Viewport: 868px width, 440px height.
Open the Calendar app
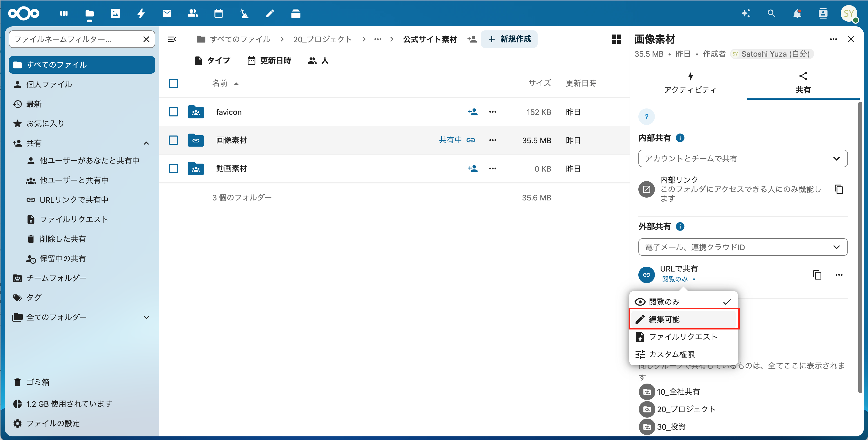pyautogui.click(x=218, y=13)
